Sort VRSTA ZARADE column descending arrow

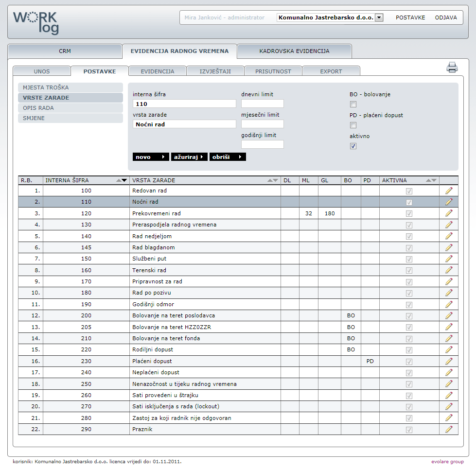click(275, 180)
